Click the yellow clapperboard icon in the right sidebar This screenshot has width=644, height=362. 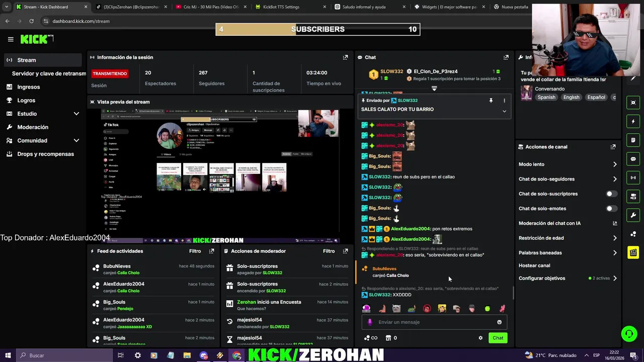pyautogui.click(x=633, y=252)
